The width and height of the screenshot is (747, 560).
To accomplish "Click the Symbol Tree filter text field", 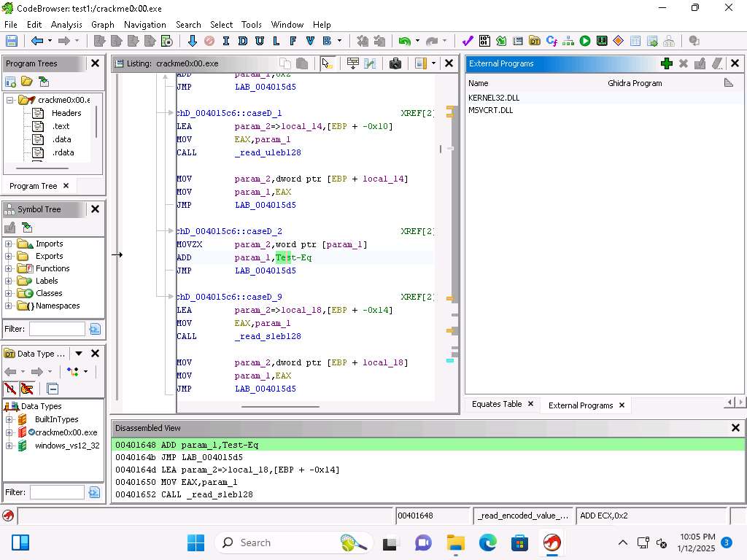I will tap(57, 329).
